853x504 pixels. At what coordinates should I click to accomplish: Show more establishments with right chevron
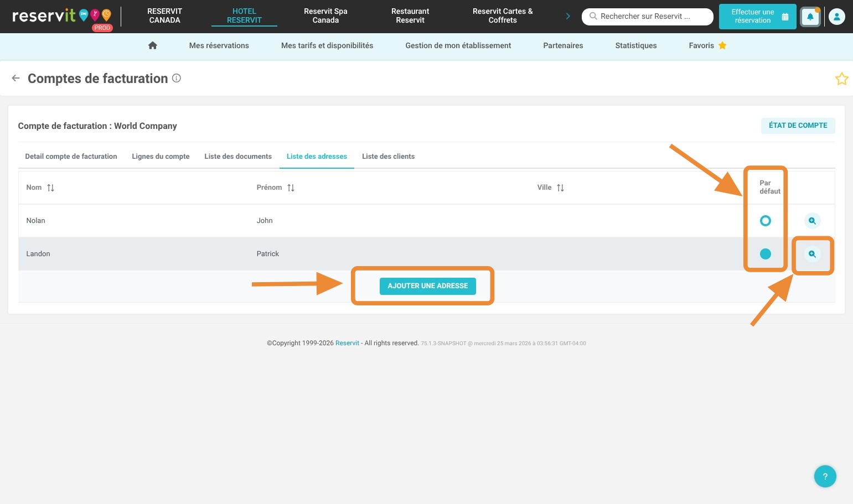568,16
